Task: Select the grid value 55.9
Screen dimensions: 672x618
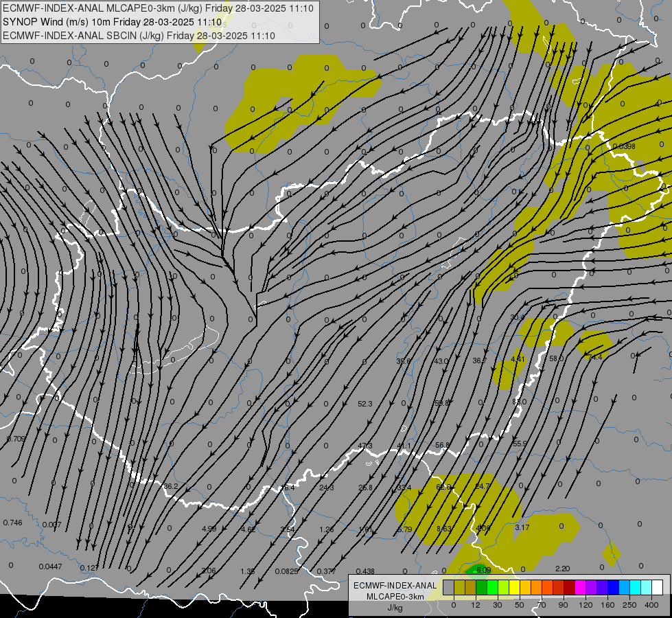Action: coord(520,444)
